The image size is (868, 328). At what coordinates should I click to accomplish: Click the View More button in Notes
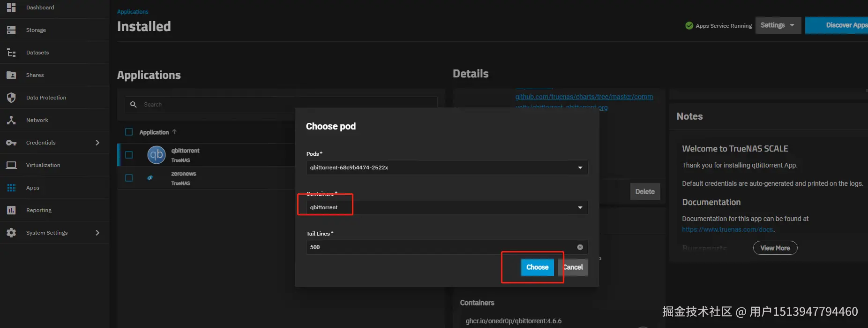(775, 248)
